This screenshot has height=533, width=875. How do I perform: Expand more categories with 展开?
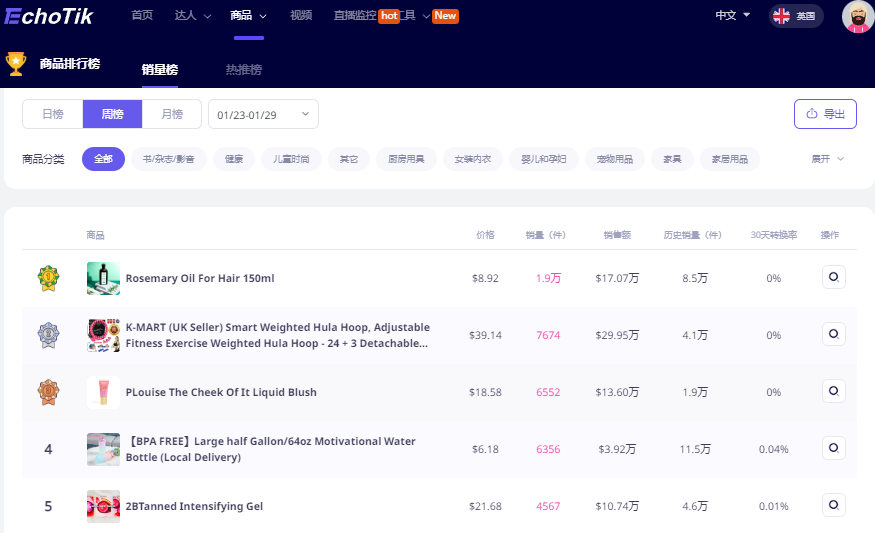(x=827, y=159)
